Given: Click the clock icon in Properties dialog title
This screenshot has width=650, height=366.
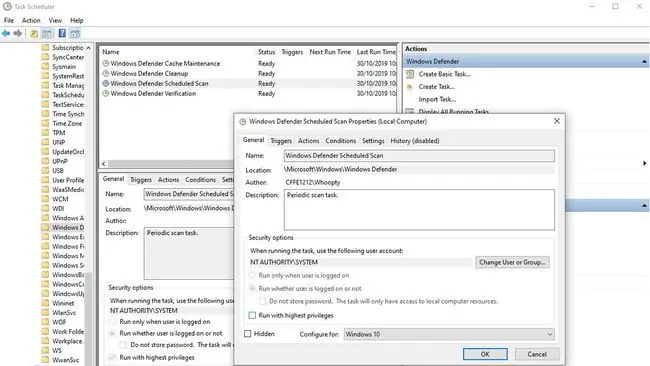Looking at the screenshot, I should tap(243, 121).
